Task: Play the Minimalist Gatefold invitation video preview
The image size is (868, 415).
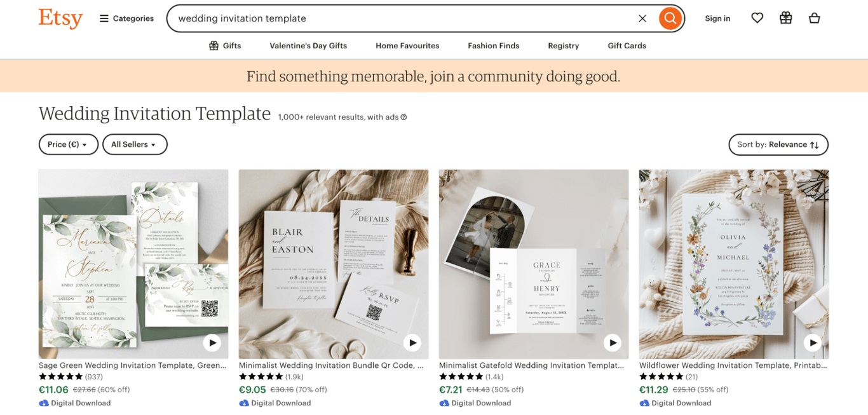Action: pyautogui.click(x=613, y=342)
